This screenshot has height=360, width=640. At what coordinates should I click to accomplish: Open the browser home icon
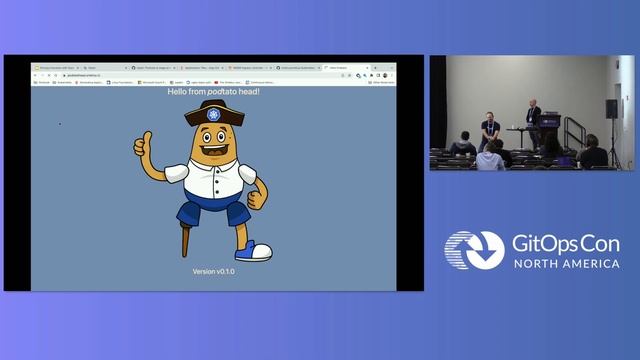[56, 76]
